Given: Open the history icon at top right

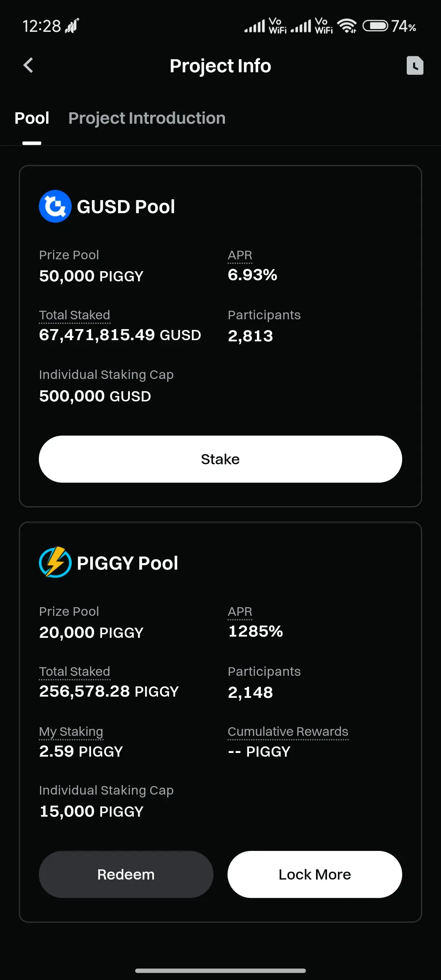Looking at the screenshot, I should [415, 65].
